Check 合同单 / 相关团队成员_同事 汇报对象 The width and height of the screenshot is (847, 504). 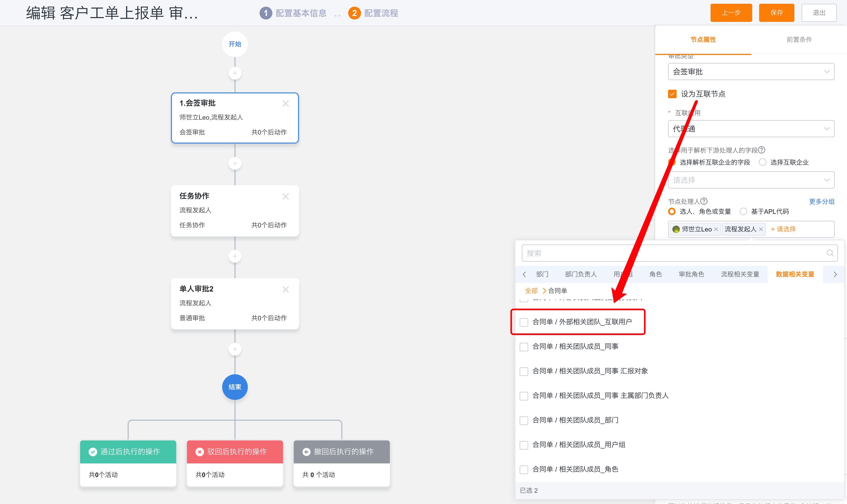point(524,371)
